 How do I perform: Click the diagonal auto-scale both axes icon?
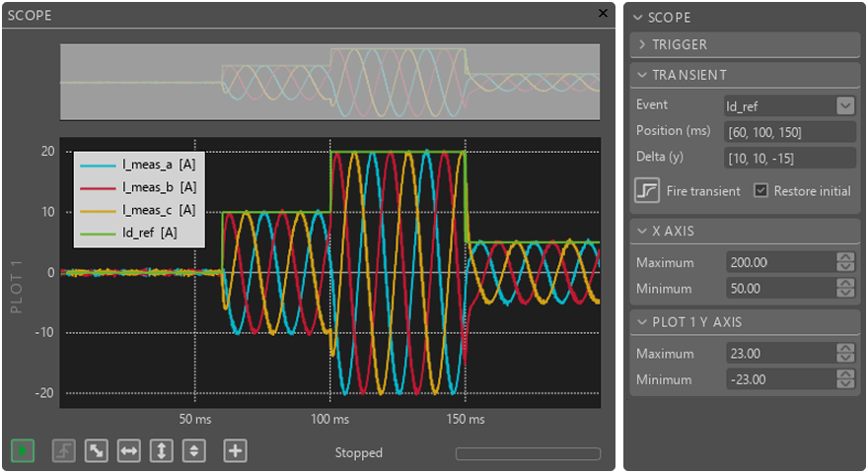tap(97, 451)
